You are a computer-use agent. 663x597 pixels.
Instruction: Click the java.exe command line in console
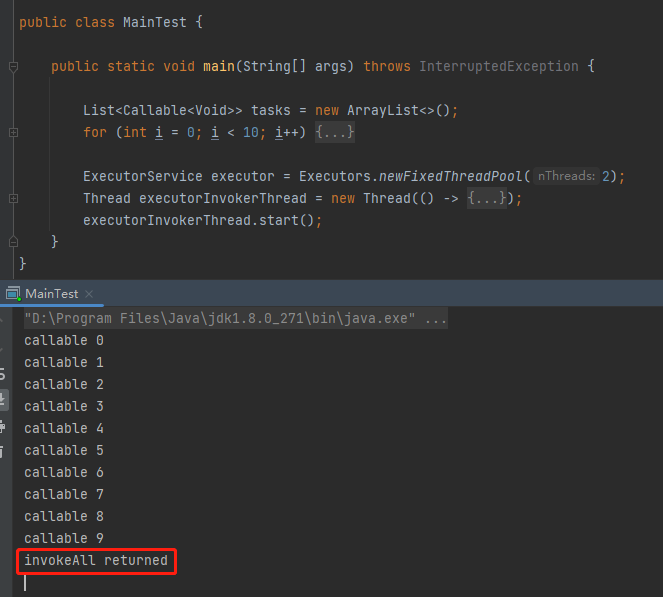(x=236, y=318)
